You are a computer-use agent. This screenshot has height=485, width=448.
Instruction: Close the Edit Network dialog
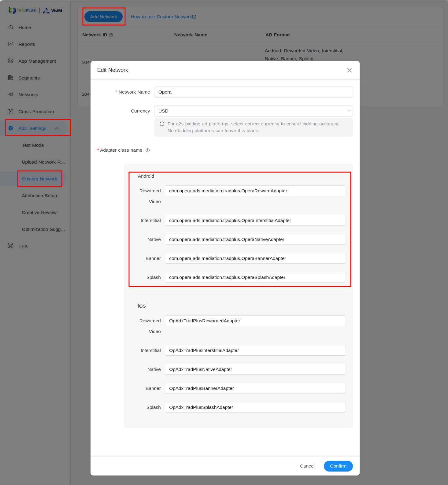350,70
